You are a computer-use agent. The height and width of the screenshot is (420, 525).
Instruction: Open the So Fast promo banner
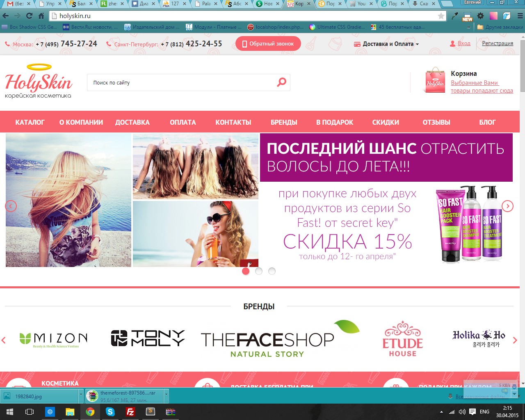[259, 200]
